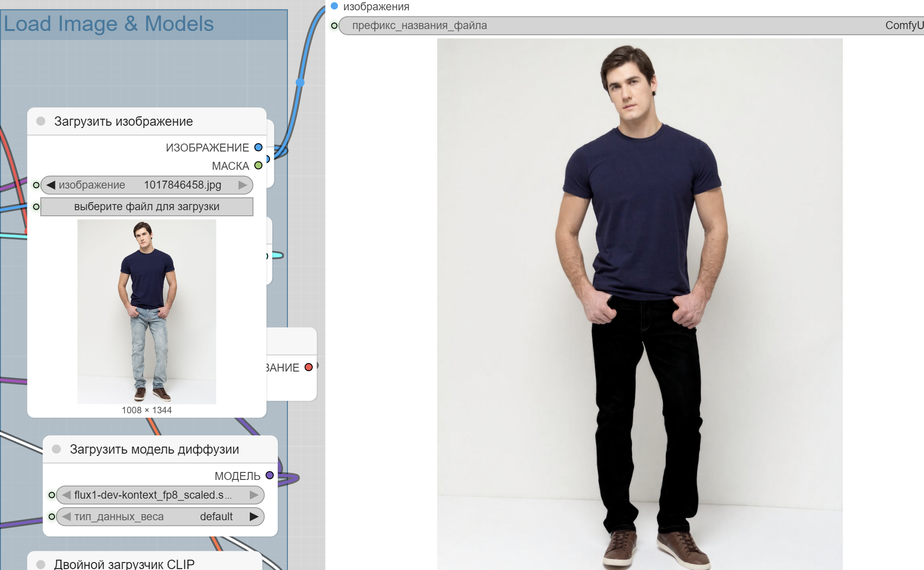Collapse the Загрузить модель диффузии node
This screenshot has width=924, height=570.
(56, 449)
